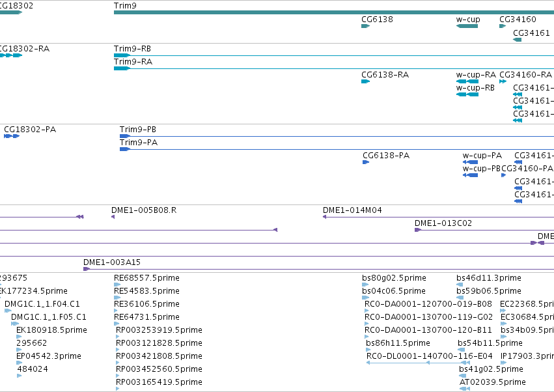Select the Trim9-PA protein label
This screenshot has width=554, height=392.
(x=139, y=143)
